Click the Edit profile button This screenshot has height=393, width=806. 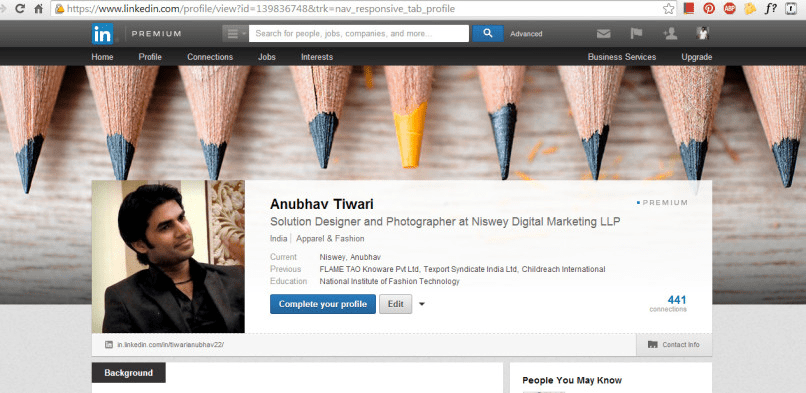click(395, 304)
